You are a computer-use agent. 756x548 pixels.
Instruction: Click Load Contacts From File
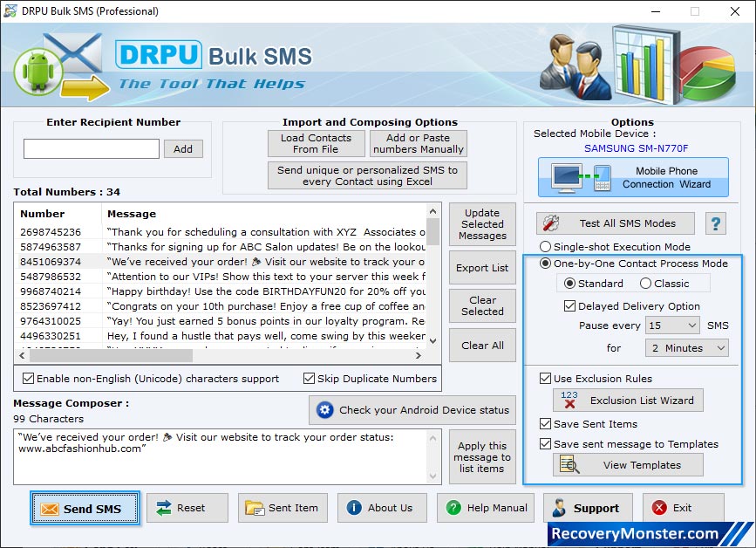click(316, 144)
